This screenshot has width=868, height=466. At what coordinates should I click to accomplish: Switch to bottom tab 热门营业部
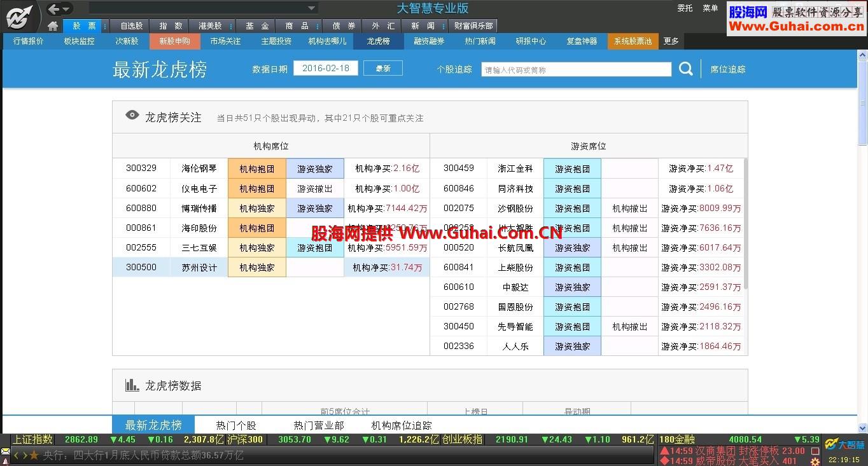(x=319, y=425)
